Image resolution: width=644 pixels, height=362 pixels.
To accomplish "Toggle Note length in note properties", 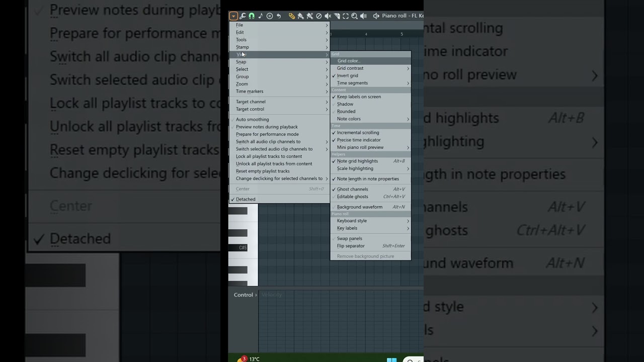I will click(x=370, y=178).
